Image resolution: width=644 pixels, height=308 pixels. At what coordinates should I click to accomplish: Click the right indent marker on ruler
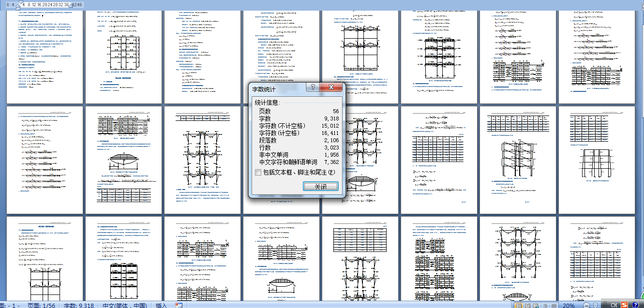coord(71,5)
